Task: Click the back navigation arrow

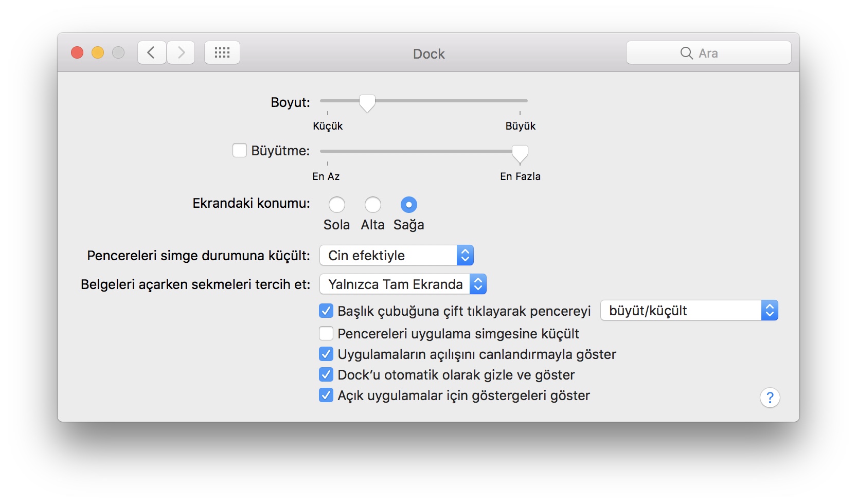Action: coord(151,52)
